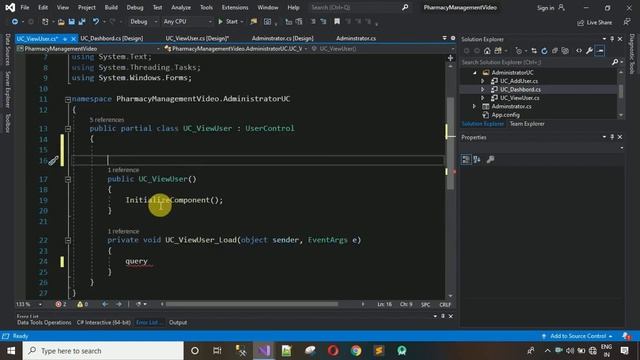This screenshot has height=360, width=640.
Task: Click the Pending Changes Filter clock icon
Action: (518, 51)
